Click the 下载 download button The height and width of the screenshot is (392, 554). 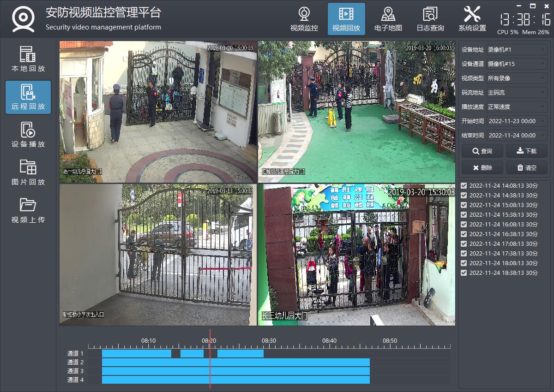tap(526, 151)
